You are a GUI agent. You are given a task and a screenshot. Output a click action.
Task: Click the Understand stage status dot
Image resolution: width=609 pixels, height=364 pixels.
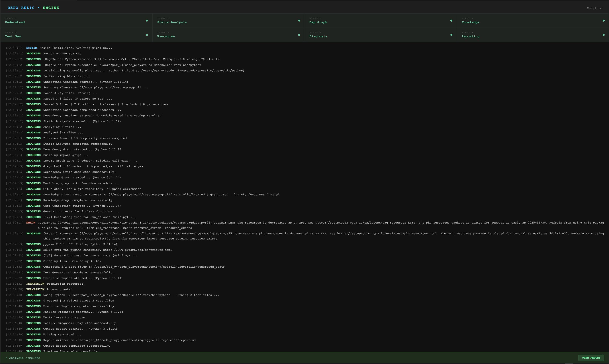tap(147, 21)
